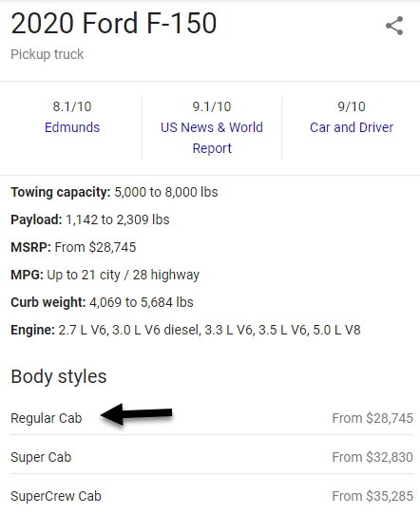Click the MSRP label

30,247
